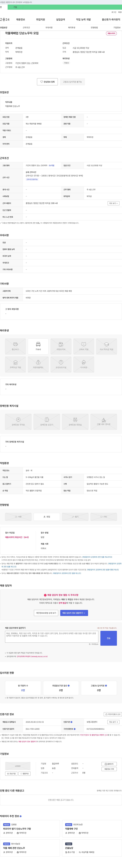Switch to the 우대사항 section tab
Screen dimensions: 122x868
pyautogui.click(x=49, y=28)
